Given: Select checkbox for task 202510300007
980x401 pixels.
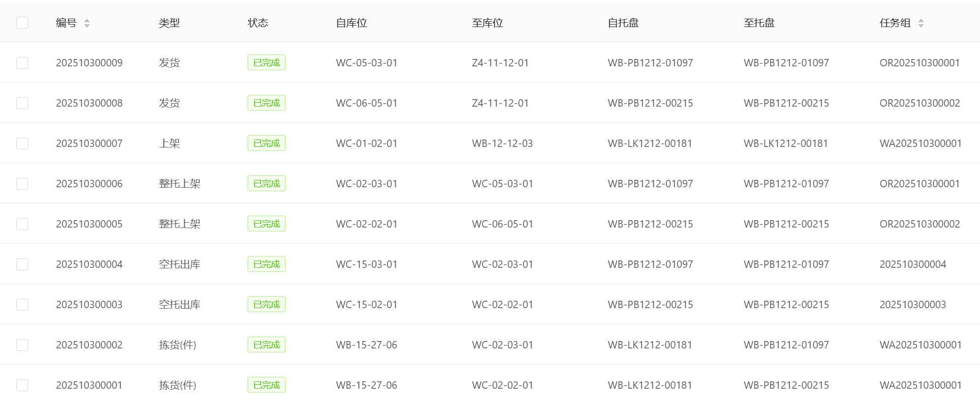Looking at the screenshot, I should [22, 143].
